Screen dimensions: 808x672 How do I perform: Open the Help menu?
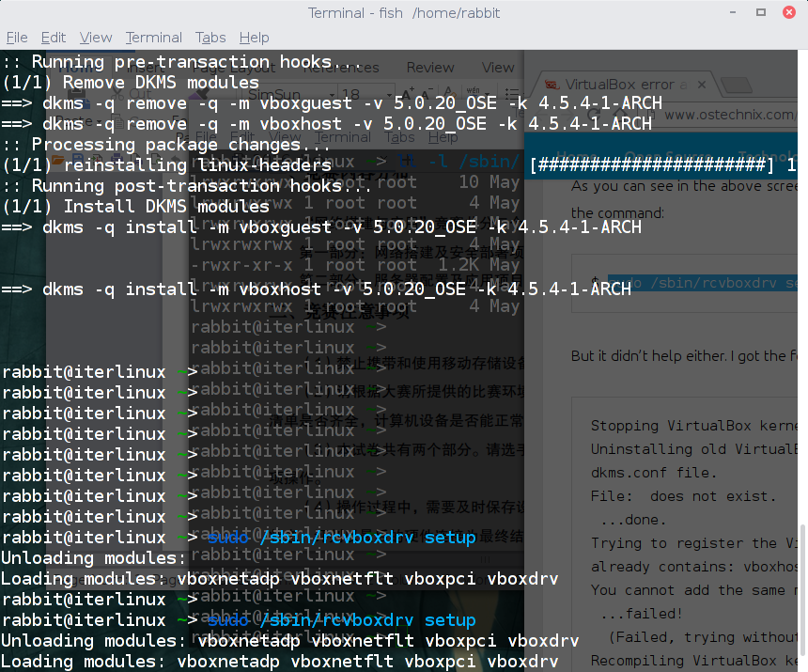pos(254,38)
